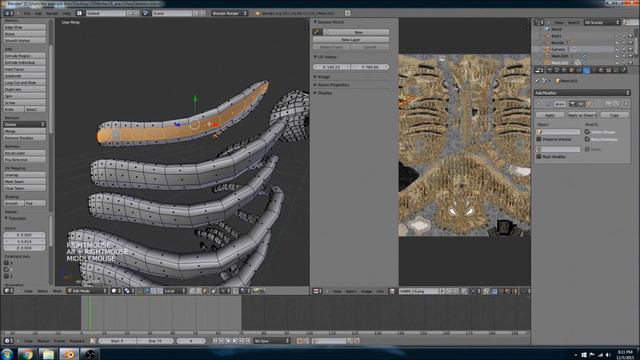This screenshot has width=640, height=360.
Task: Click the Mark Seam button
Action: point(24,182)
